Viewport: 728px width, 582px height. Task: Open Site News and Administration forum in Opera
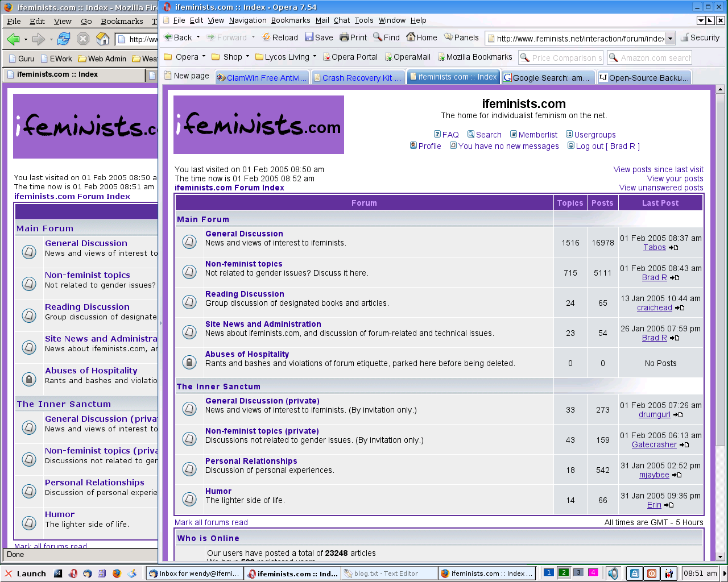[x=263, y=324]
